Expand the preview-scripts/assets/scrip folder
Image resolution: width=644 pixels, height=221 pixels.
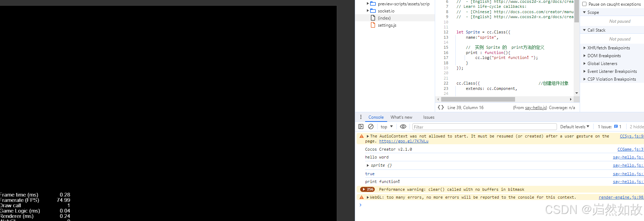pyautogui.click(x=368, y=4)
